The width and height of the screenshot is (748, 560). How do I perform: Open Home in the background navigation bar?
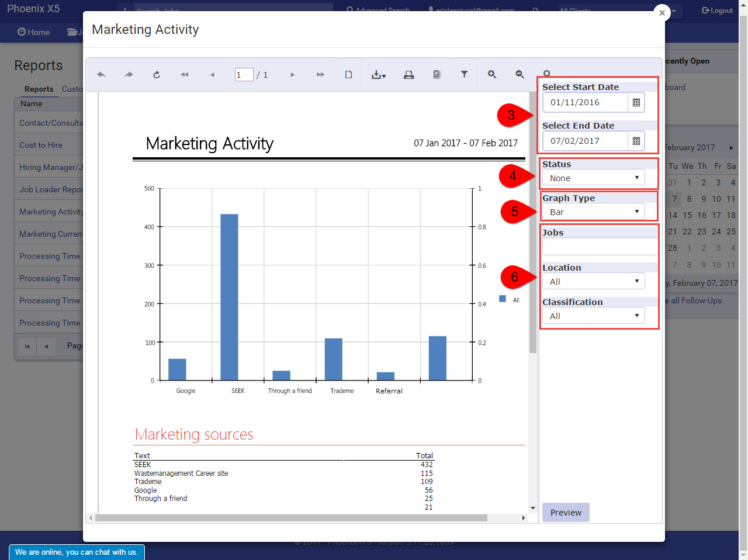pyautogui.click(x=34, y=32)
